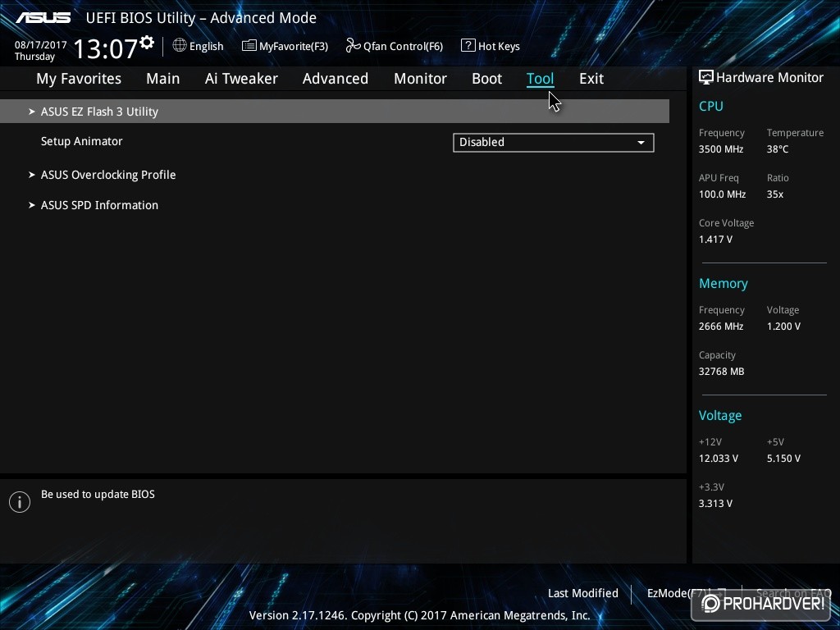Switch to the Main tab

(163, 79)
